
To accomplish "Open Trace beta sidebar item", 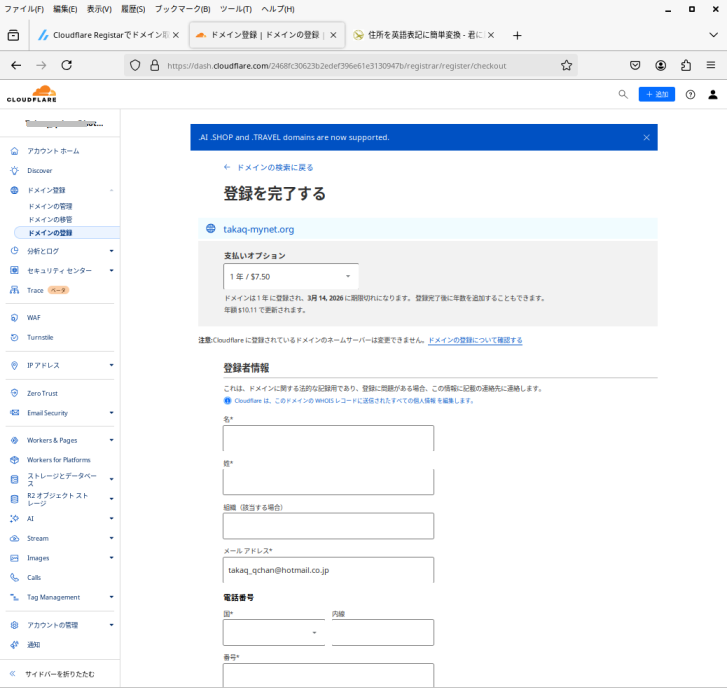I will tap(39, 290).
